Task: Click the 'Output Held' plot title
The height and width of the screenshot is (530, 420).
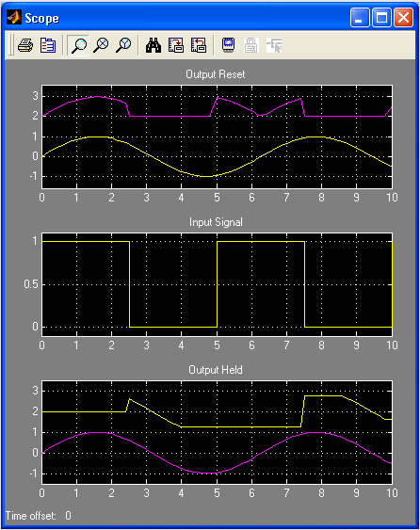Action: pyautogui.click(x=216, y=370)
